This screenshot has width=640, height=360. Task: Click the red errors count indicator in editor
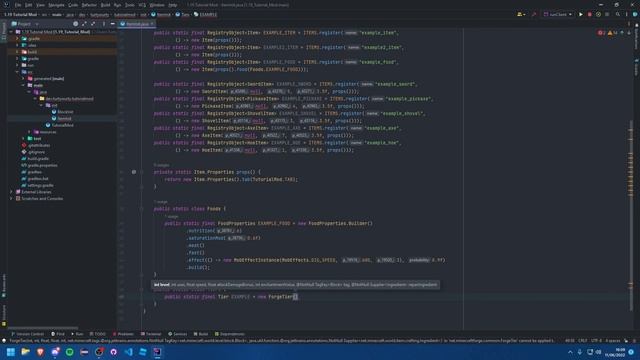601,33
